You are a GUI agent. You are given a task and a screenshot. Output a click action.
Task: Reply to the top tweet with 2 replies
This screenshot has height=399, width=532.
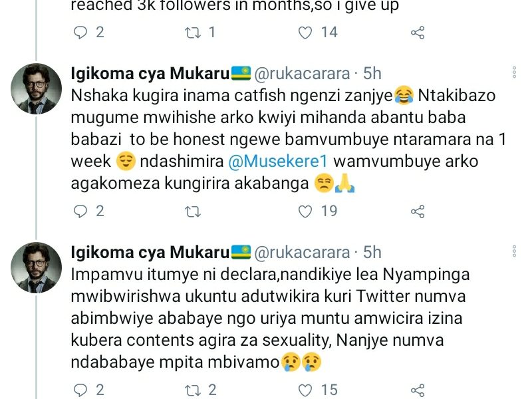pyautogui.click(x=80, y=32)
